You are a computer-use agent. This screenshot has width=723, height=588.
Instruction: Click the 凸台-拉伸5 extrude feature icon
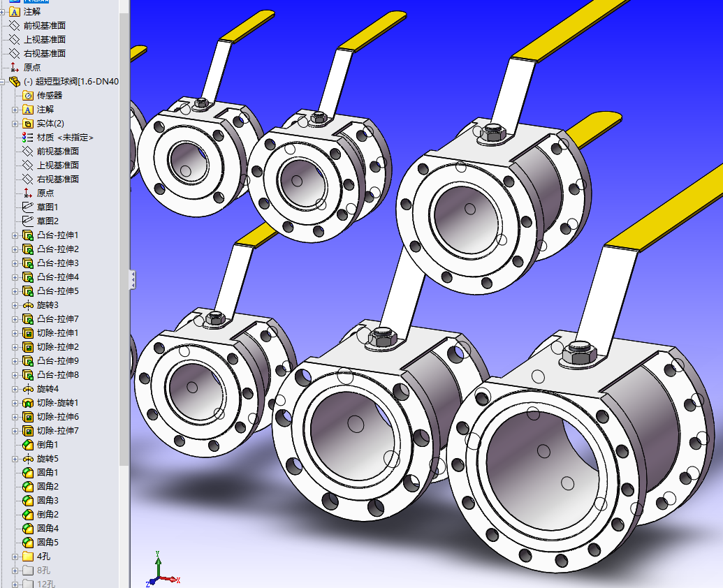coord(28,291)
